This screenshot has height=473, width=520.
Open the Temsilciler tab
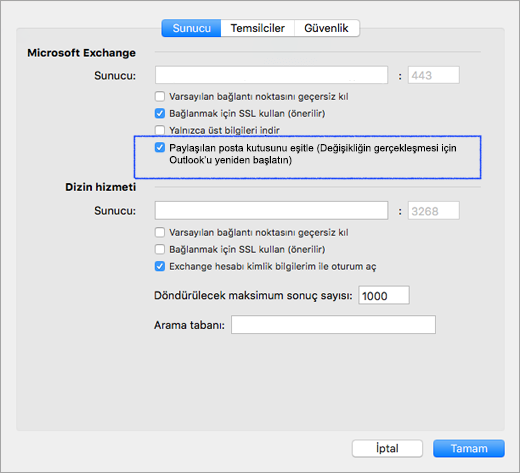point(258,28)
